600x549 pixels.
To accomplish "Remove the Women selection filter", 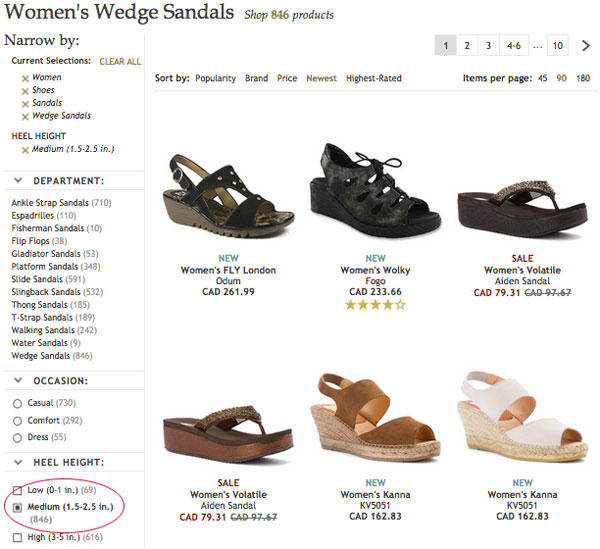I will click(x=25, y=78).
